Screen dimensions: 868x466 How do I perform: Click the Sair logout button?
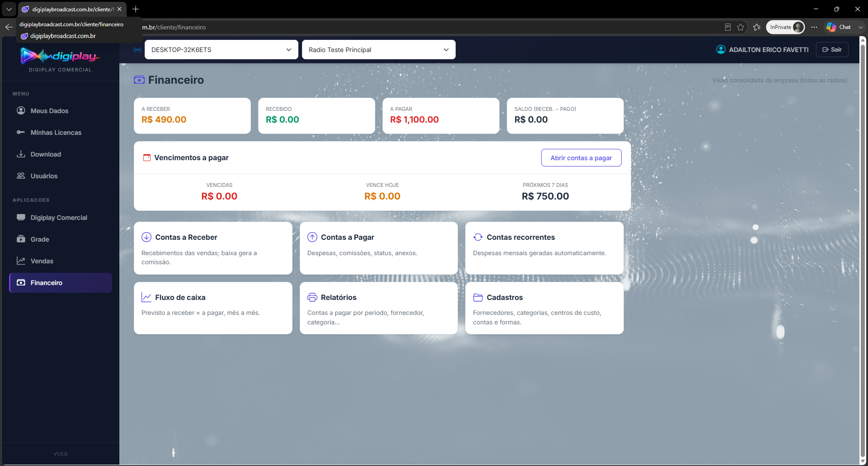(832, 50)
